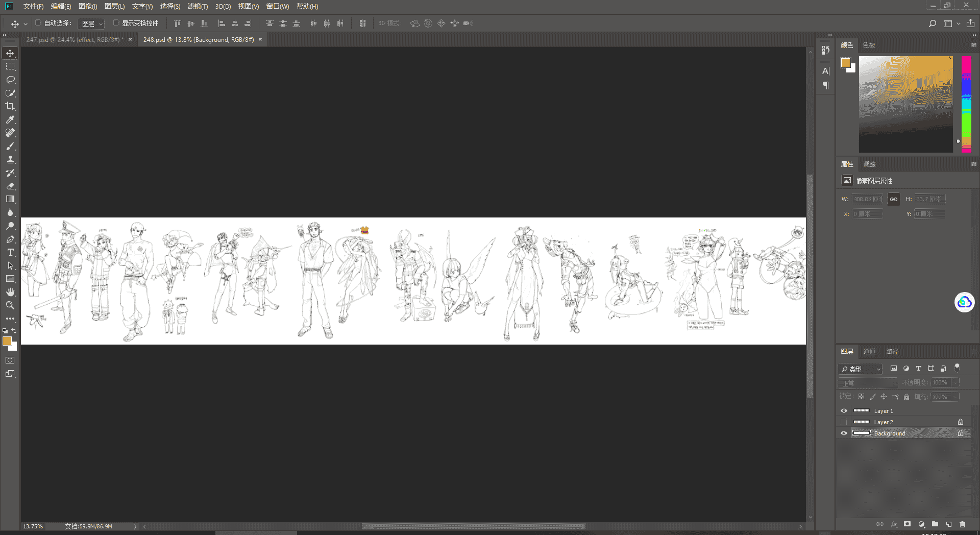Toggle the layer filter switch on
This screenshot has height=535, width=980.
pyautogui.click(x=957, y=368)
